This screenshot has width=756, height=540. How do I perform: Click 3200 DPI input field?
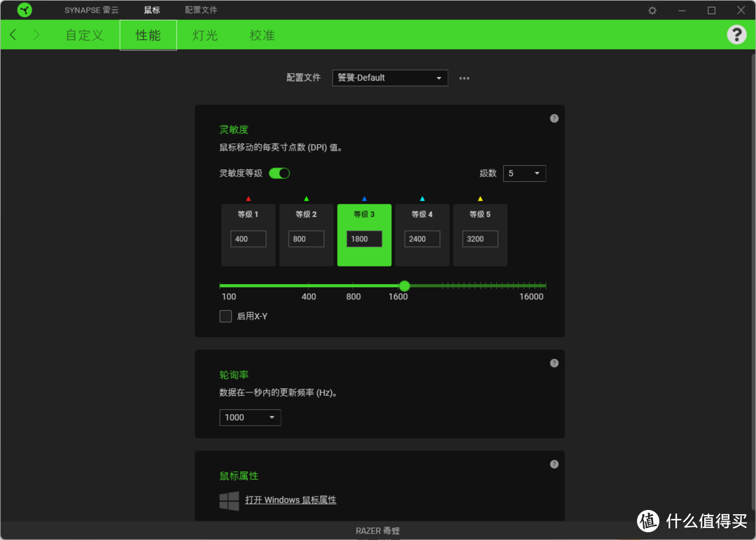(x=479, y=239)
